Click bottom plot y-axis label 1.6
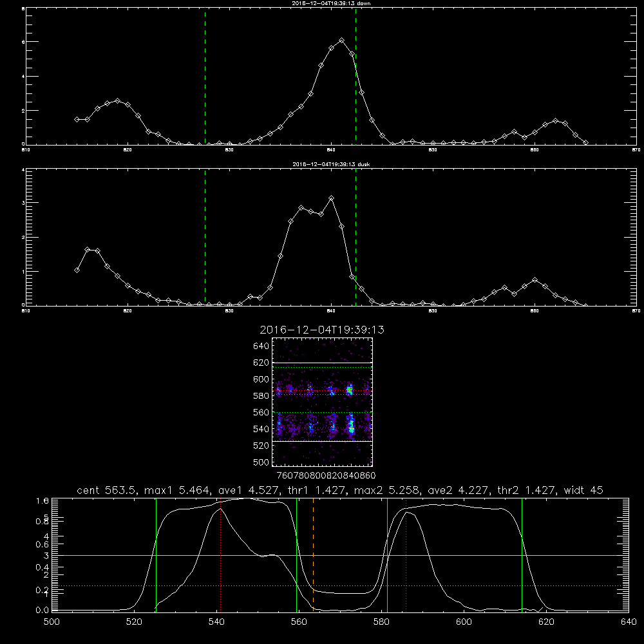Image resolution: width=644 pixels, height=644 pixels. [43, 500]
